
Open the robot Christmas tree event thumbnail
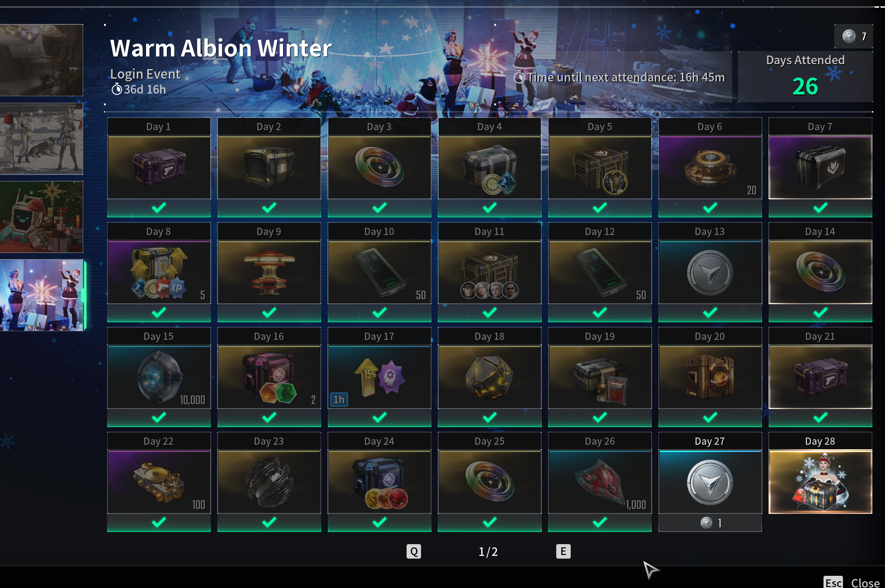click(x=41, y=217)
